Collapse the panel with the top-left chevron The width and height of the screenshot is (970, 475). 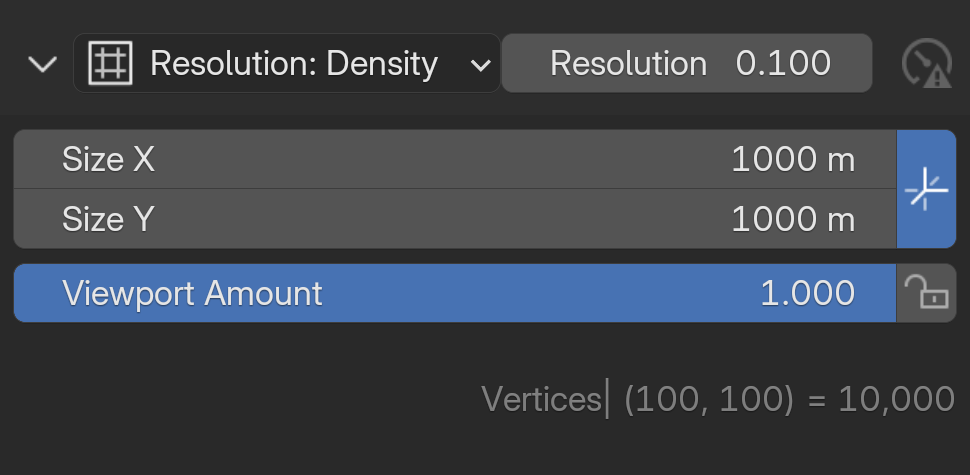(x=42, y=65)
